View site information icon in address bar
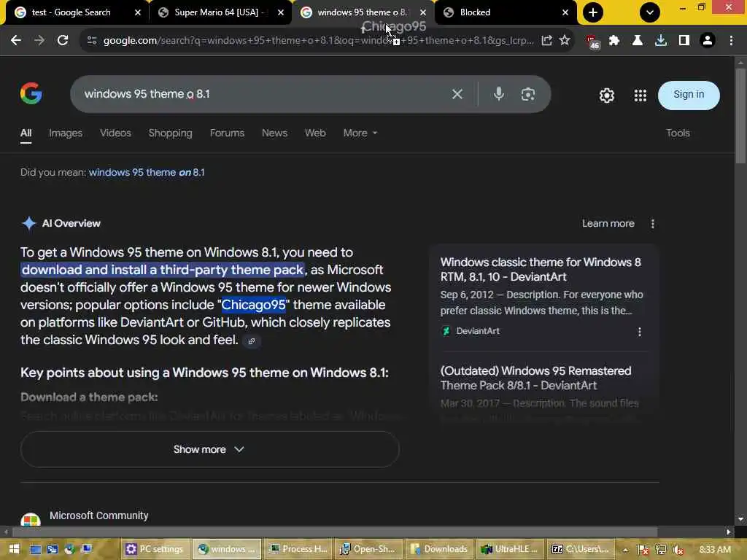The image size is (747, 560). pyautogui.click(x=92, y=41)
